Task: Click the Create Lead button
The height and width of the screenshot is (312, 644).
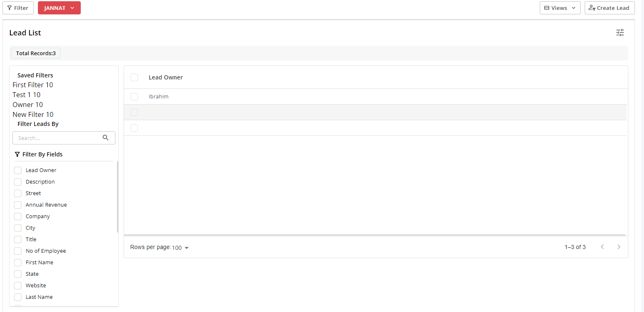Action: [609, 8]
